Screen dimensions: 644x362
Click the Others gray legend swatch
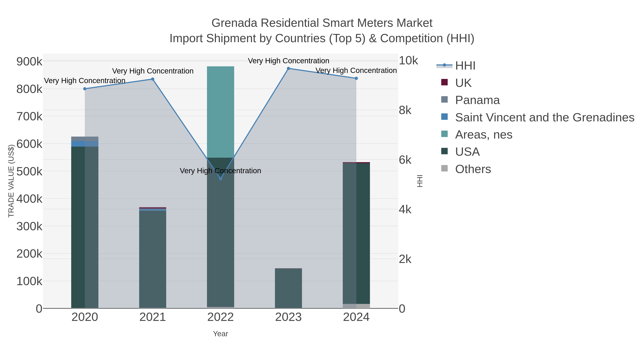445,168
